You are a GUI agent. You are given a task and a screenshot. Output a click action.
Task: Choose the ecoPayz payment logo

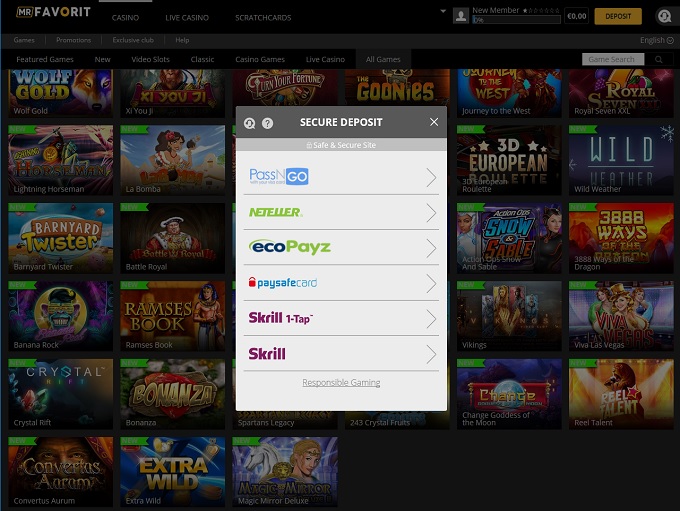click(x=290, y=247)
